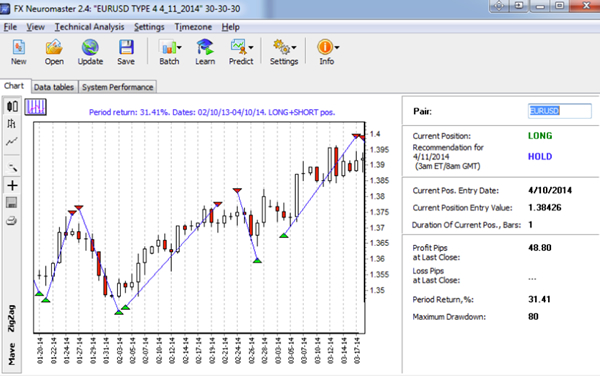The height and width of the screenshot is (376, 600).
Task: Expand the Predict dropdown arrow
Action: pyautogui.click(x=251, y=47)
